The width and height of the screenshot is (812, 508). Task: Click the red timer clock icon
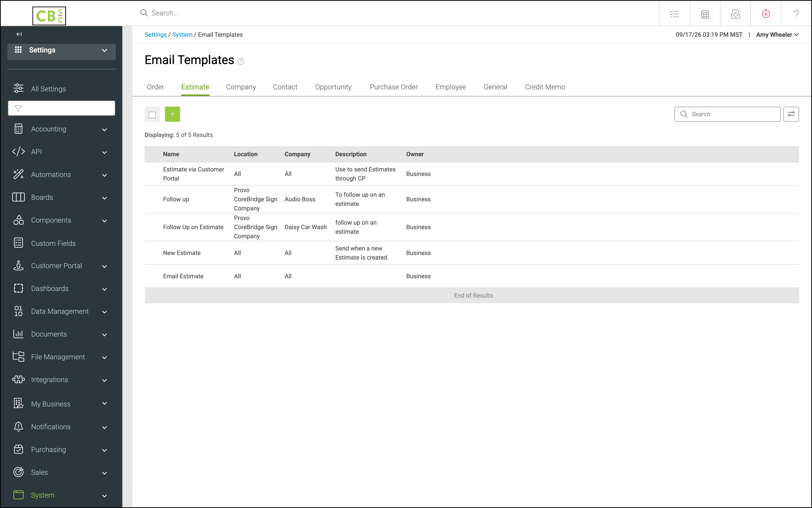(766, 14)
